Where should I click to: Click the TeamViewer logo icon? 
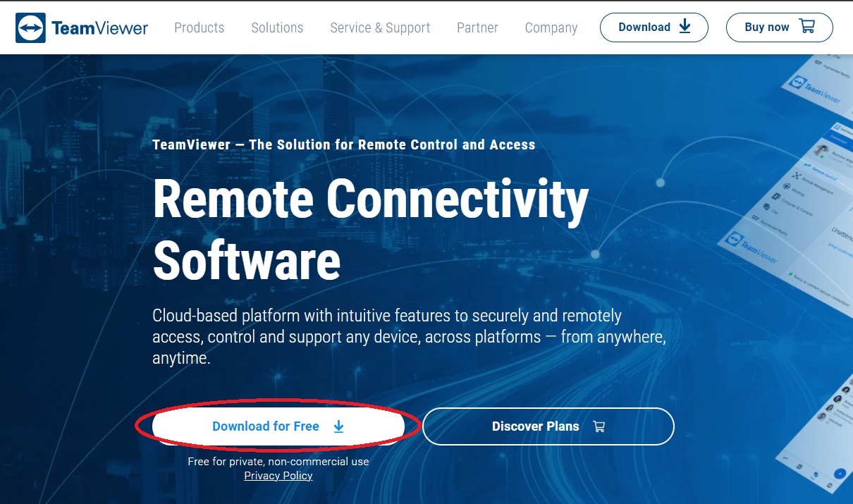(x=30, y=27)
